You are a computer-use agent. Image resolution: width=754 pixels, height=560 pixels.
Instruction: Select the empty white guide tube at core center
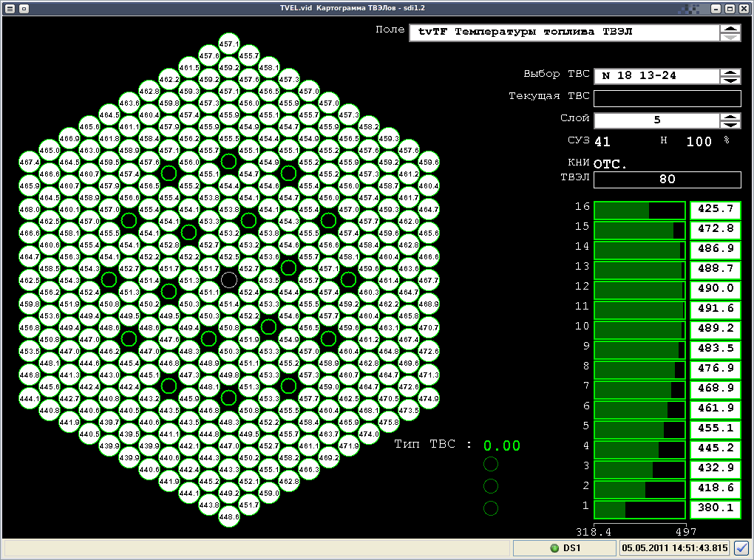229,280
